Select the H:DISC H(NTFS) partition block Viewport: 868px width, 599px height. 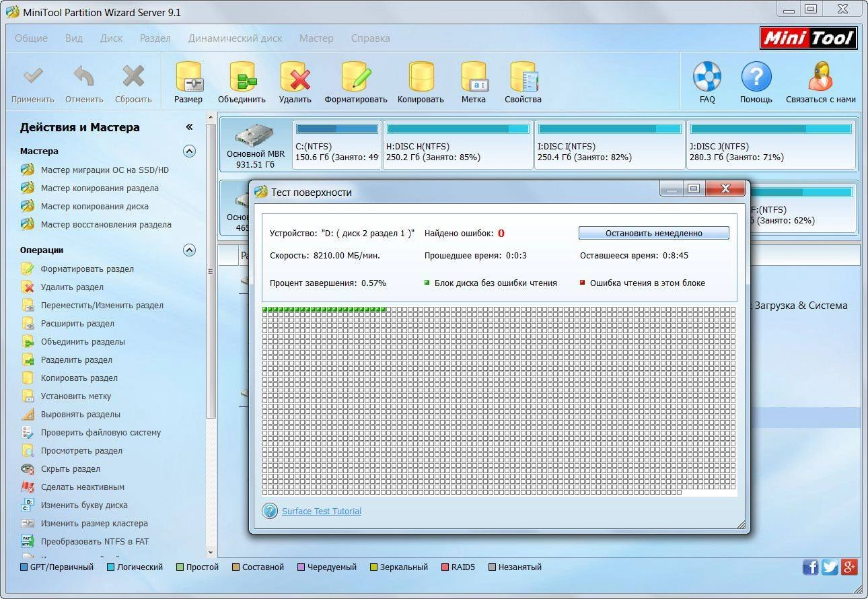458,145
